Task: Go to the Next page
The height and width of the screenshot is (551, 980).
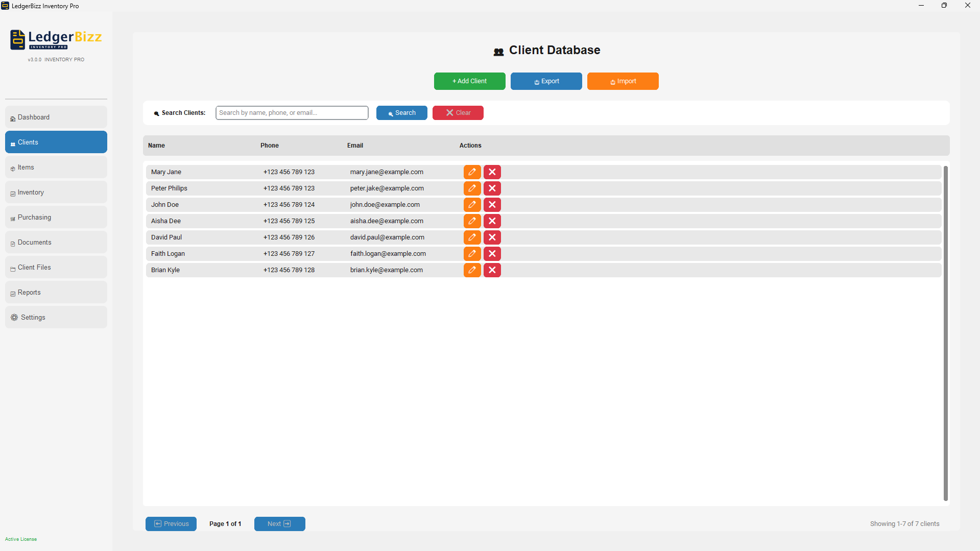Action: coord(279,524)
